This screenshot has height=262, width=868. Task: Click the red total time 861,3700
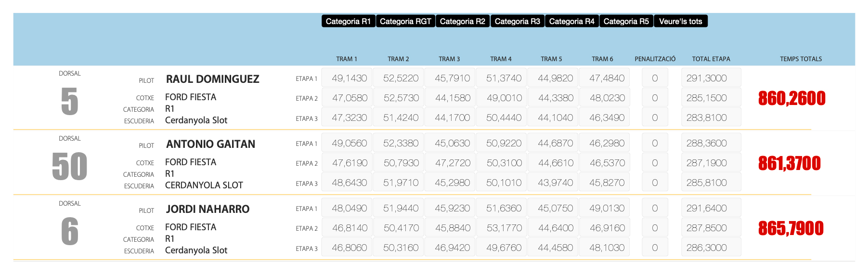pyautogui.click(x=790, y=164)
